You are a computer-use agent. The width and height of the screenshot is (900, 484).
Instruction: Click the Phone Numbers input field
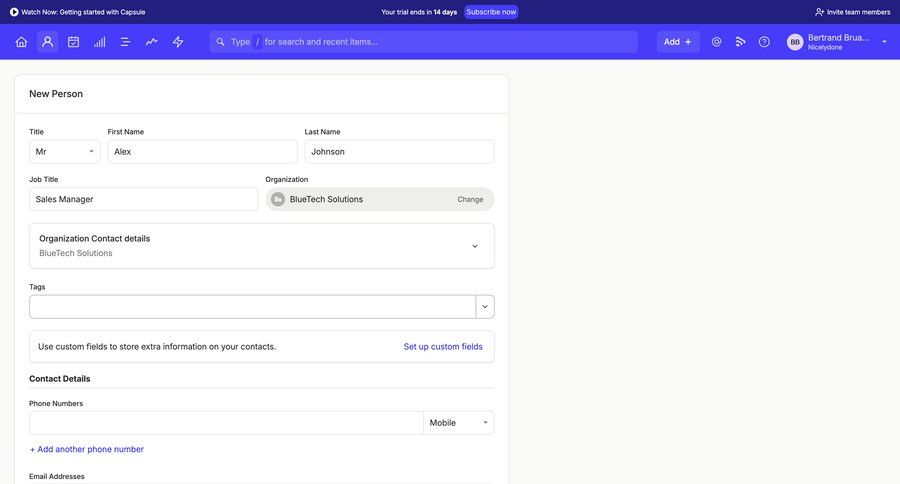(x=226, y=423)
